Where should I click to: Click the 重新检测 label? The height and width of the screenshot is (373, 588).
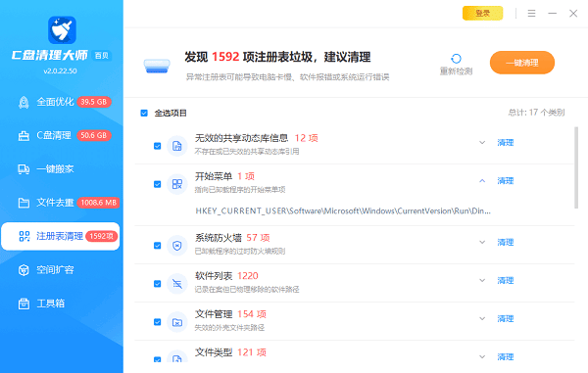456,71
